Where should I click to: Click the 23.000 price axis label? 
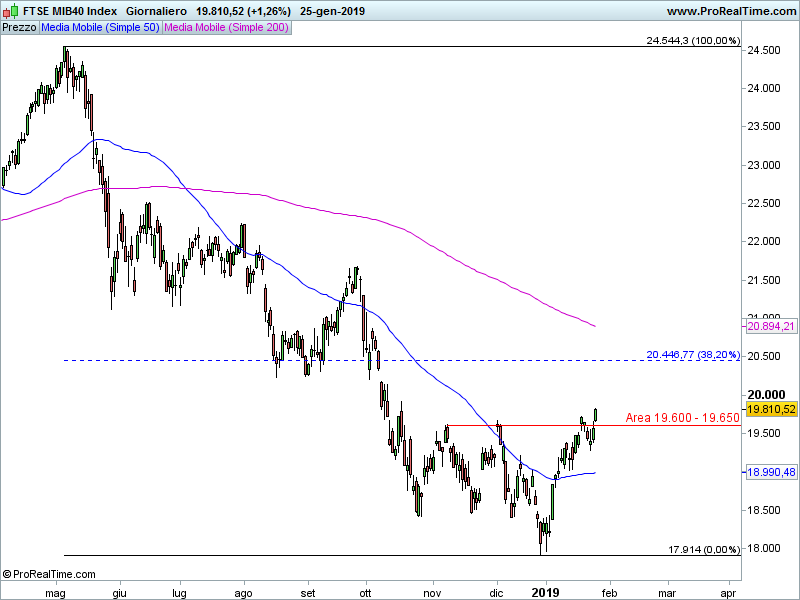point(764,165)
